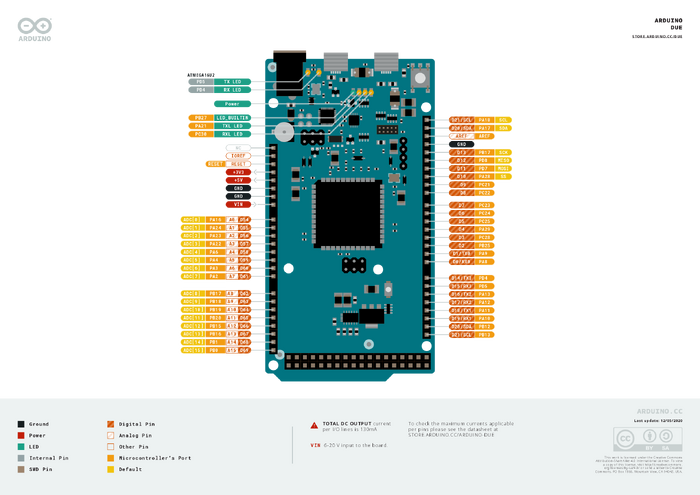Screen dimensions: 700x495
Task: Click the yellow SDA default tag
Action: 503,128
